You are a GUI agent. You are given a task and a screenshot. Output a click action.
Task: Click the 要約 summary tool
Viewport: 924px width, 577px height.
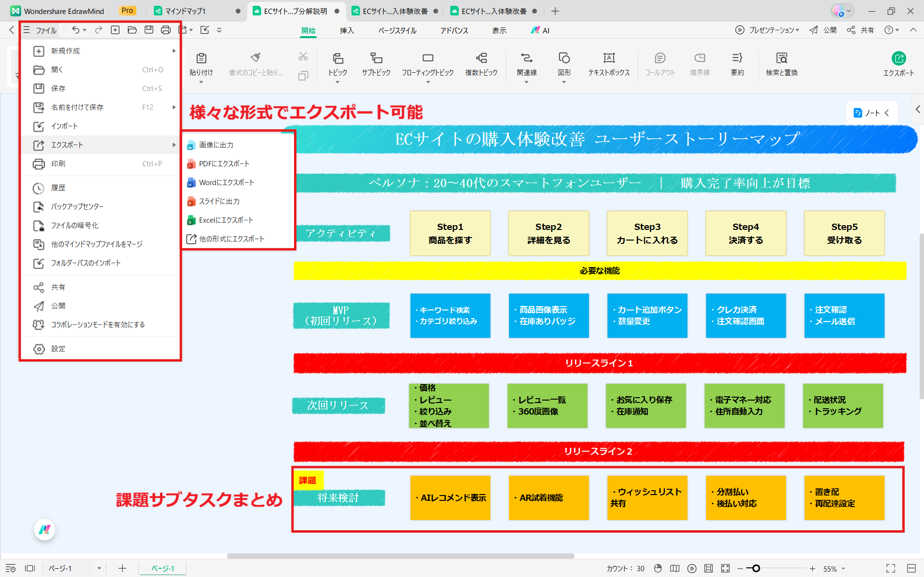[x=737, y=64]
